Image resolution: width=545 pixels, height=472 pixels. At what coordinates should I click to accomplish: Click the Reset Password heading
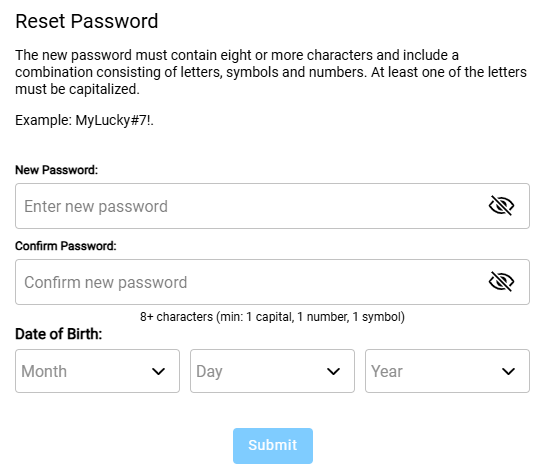[87, 21]
